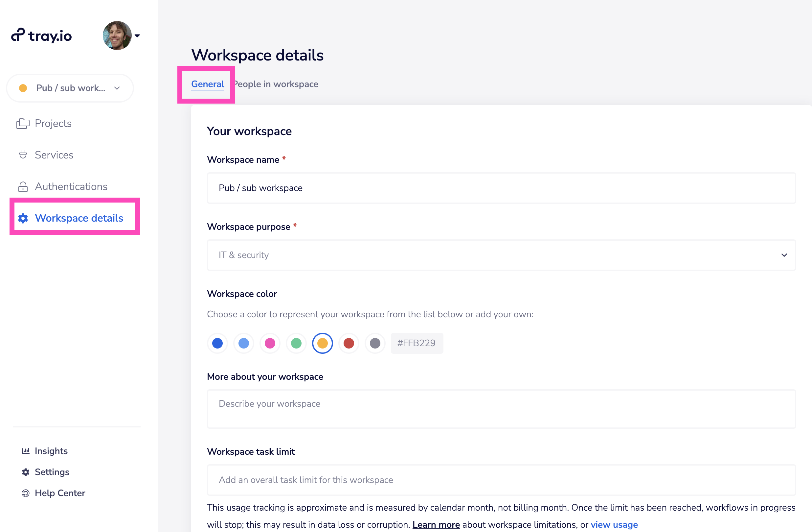
Task: Click the Insights bar chart icon
Action: click(26, 451)
